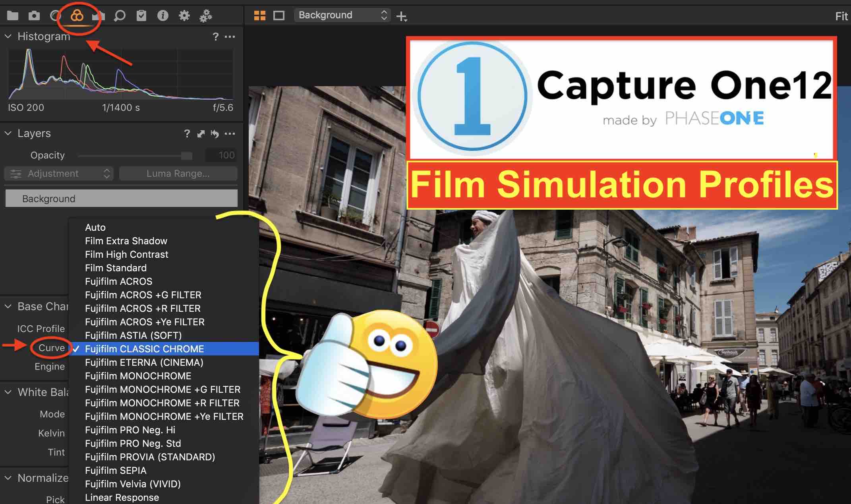
Task: Expand the Layers panel chevron
Action: tap(8, 133)
